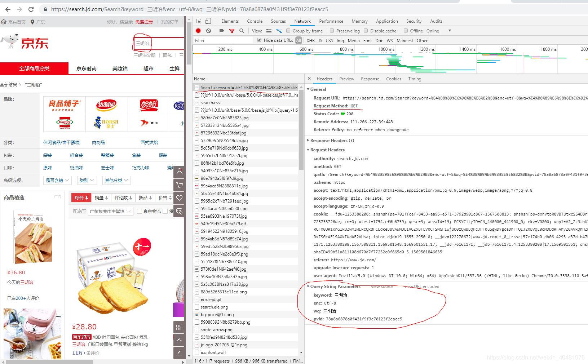The image size is (588, 364).
Task: Open the 是否含糖 filter dropdown
Action: [57, 180]
